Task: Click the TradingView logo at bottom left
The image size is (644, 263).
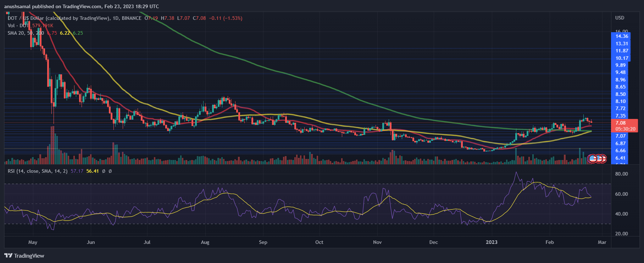Action: point(24,256)
